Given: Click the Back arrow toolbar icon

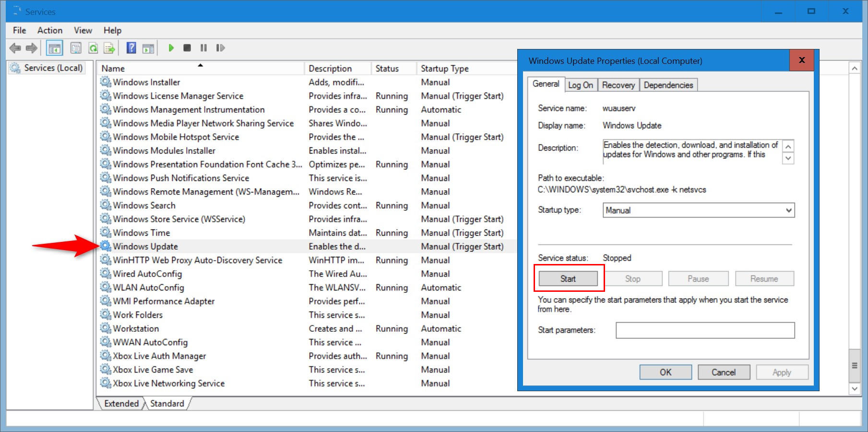Looking at the screenshot, I should click(15, 48).
